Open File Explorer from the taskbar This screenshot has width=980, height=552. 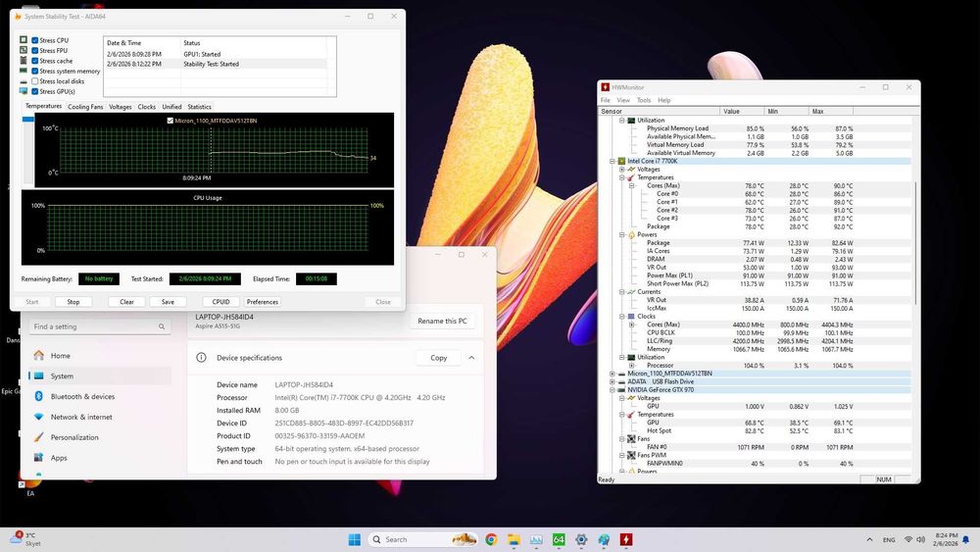(514, 539)
